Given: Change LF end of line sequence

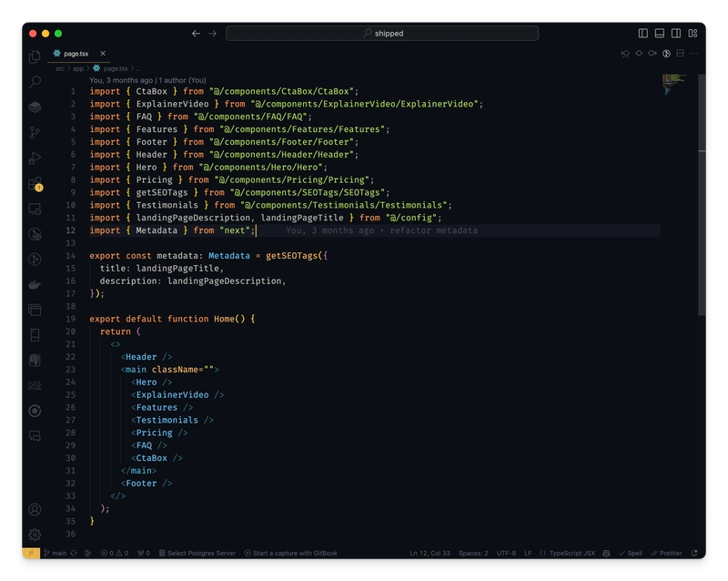Looking at the screenshot, I should [x=528, y=553].
